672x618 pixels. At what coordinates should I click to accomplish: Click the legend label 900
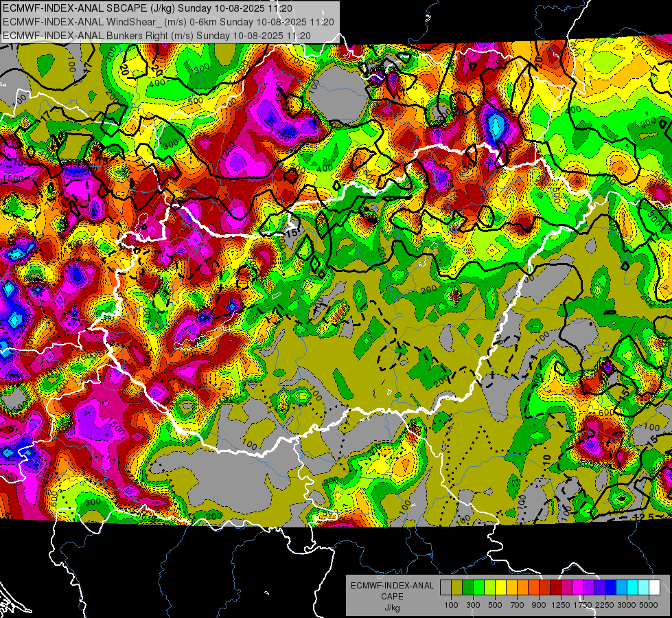click(539, 605)
